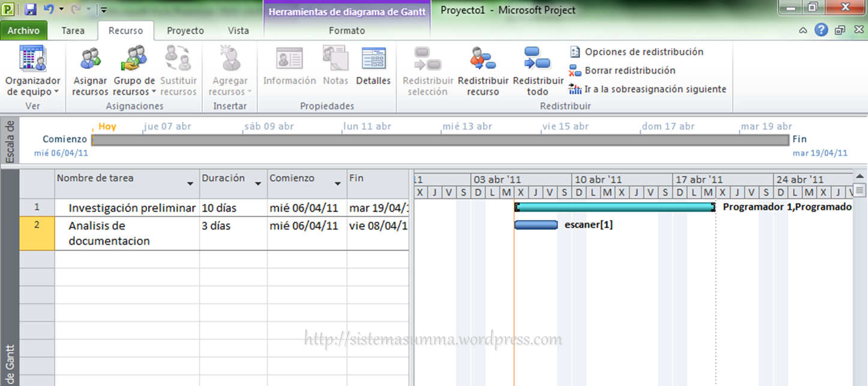Viewport: 868px width, 386px height.
Task: Click the Undo arrow icon
Action: (x=49, y=10)
